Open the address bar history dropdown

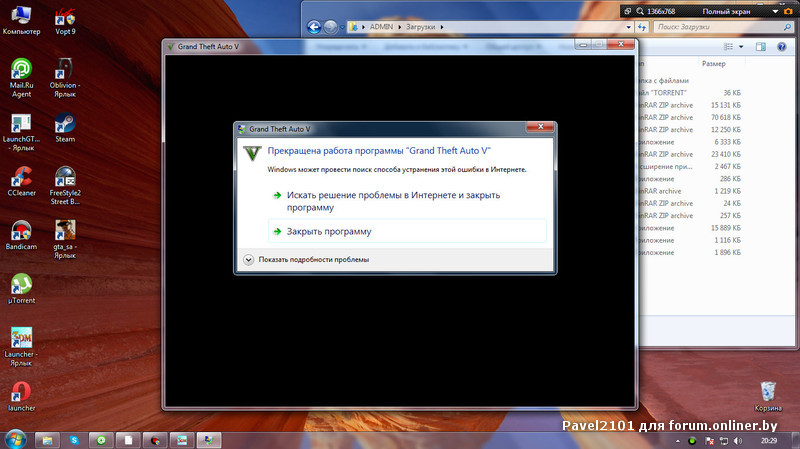pos(629,27)
